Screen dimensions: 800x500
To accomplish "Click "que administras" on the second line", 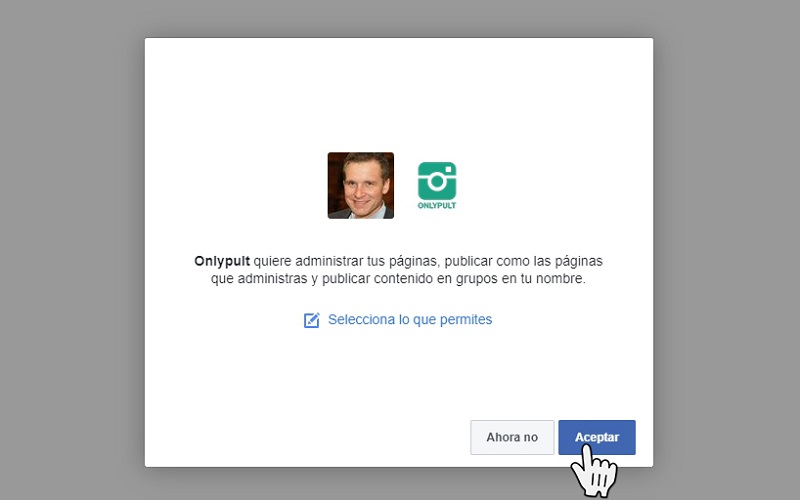I will click(258, 279).
